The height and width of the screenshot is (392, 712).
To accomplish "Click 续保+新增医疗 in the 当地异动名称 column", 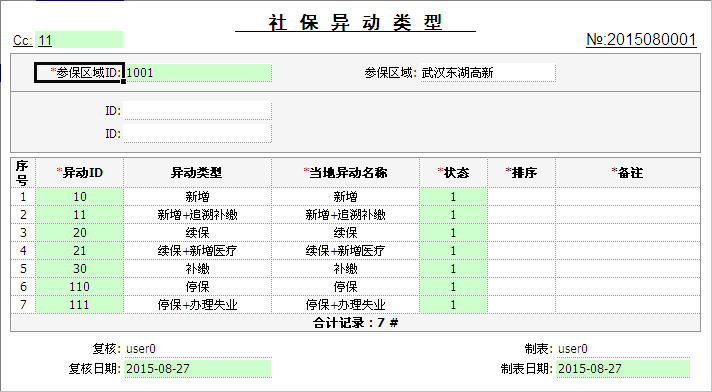I will tap(345, 251).
